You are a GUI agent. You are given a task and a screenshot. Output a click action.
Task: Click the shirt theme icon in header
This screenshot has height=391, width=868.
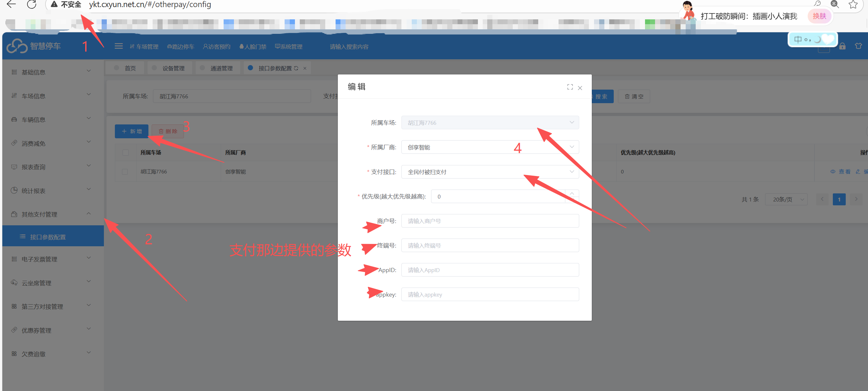click(x=858, y=46)
